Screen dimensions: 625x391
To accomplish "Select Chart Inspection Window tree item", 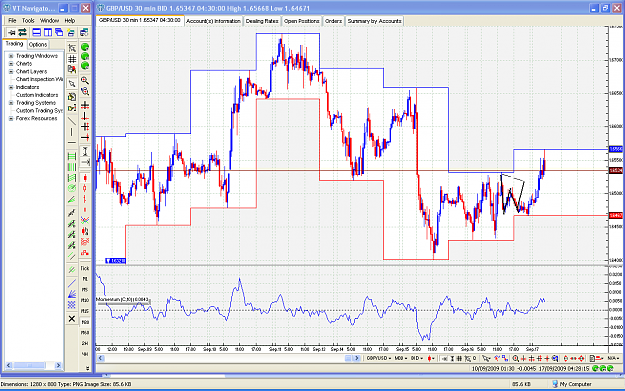I will (39, 79).
